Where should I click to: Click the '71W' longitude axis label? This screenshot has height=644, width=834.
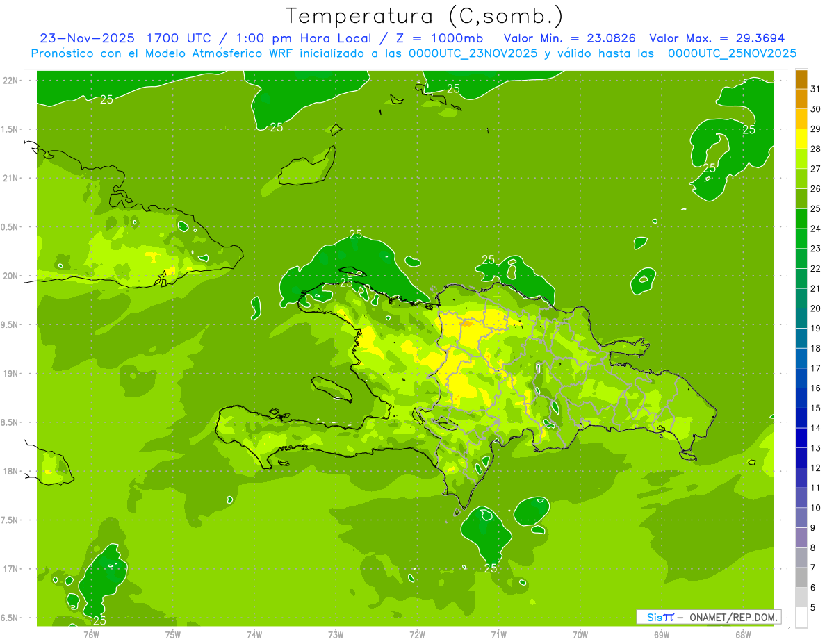pos(498,634)
